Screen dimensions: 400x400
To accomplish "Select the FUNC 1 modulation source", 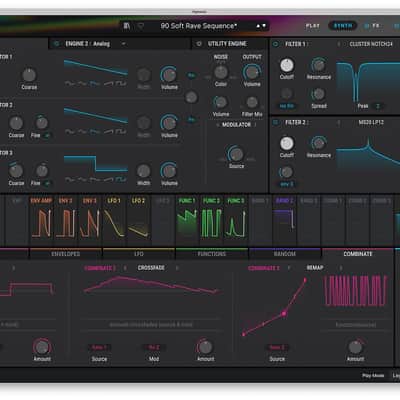I will tap(187, 220).
